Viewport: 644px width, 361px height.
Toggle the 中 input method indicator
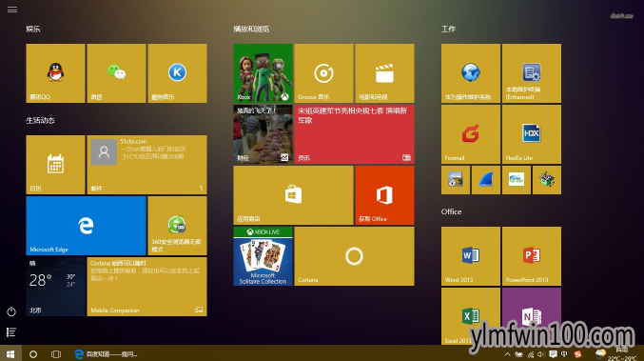(564, 354)
